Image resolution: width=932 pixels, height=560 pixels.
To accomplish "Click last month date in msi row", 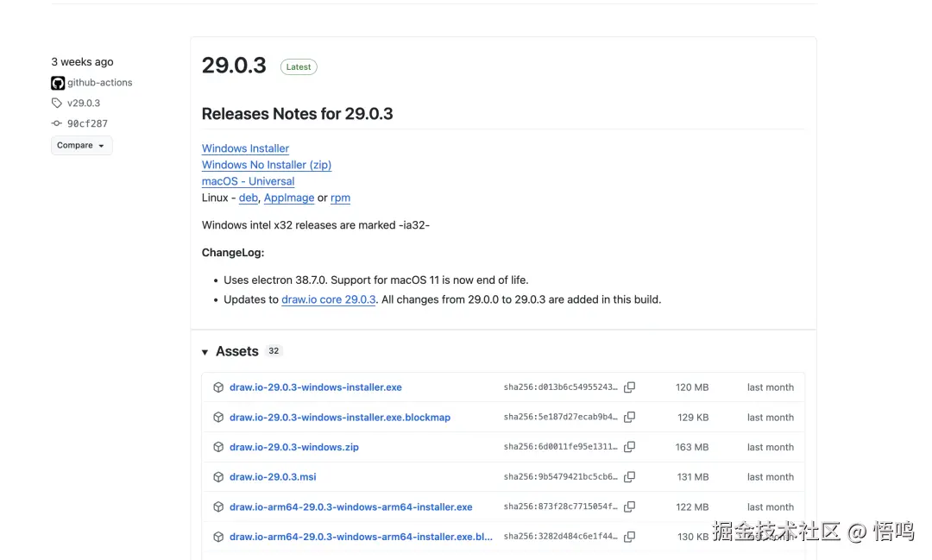I will click(x=771, y=477).
